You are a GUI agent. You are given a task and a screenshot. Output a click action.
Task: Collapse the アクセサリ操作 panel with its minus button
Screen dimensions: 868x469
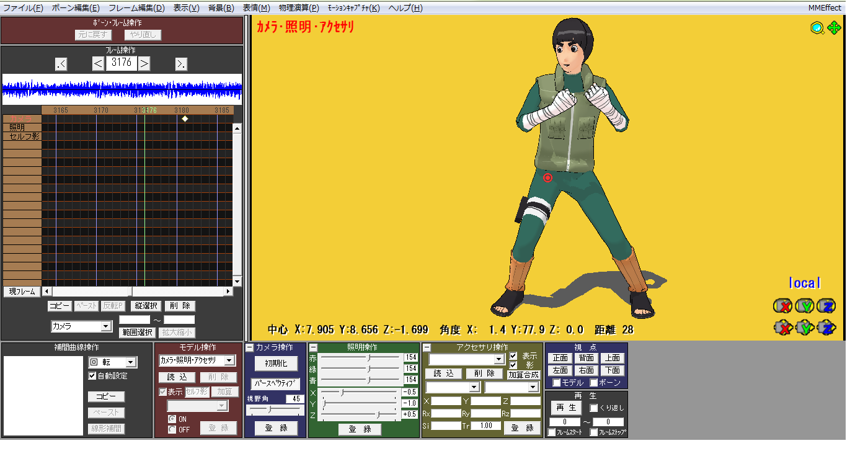click(427, 347)
